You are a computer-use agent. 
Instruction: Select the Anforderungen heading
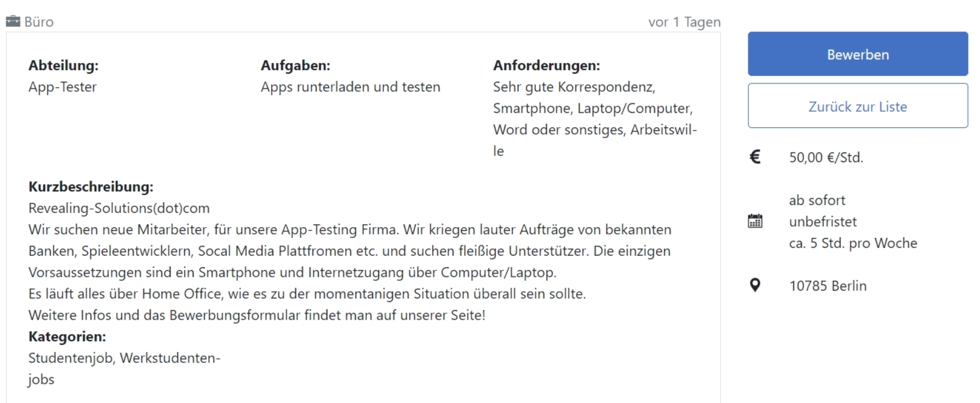546,66
